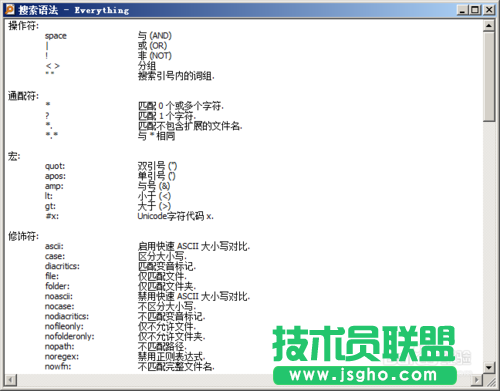Click 匹配 0 个或多个字符 text
The width and height of the screenshot is (500, 391).
pyautogui.click(x=180, y=106)
